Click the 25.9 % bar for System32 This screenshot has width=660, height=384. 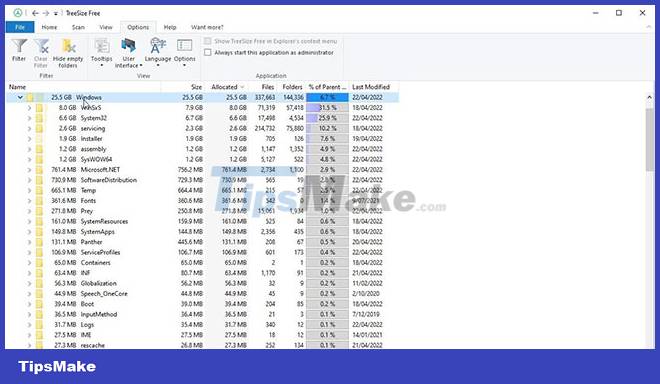(x=327, y=118)
